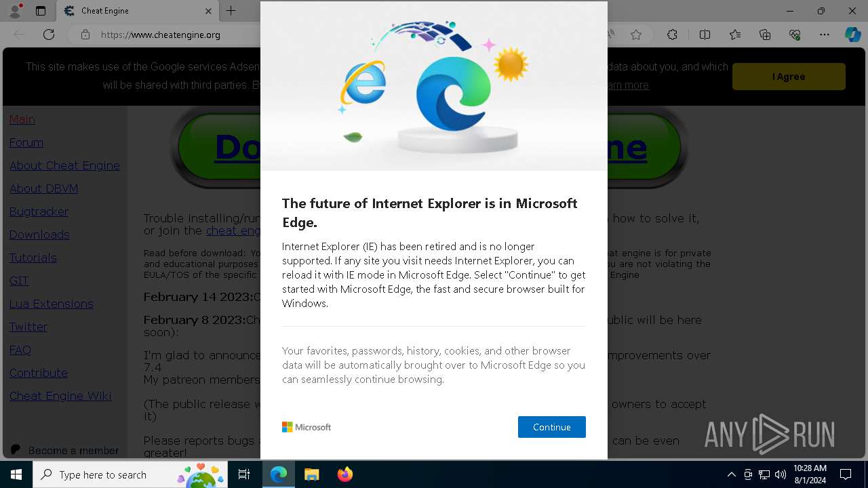Open Settings and more ellipsis menu
The height and width of the screenshot is (488, 868).
[825, 35]
